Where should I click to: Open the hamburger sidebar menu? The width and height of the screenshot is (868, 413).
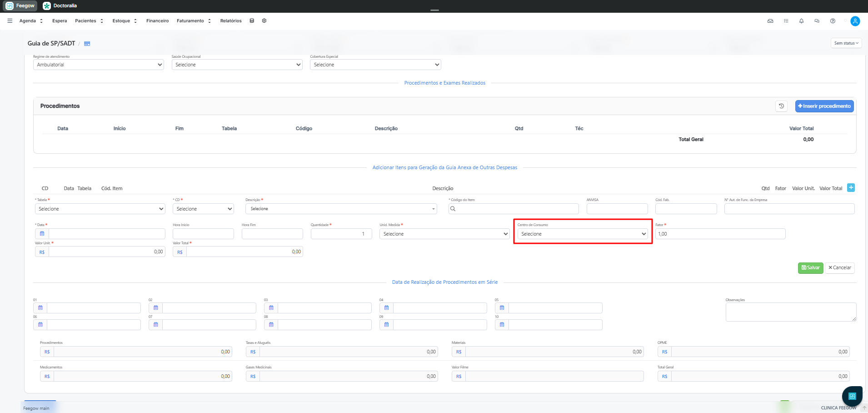point(10,21)
